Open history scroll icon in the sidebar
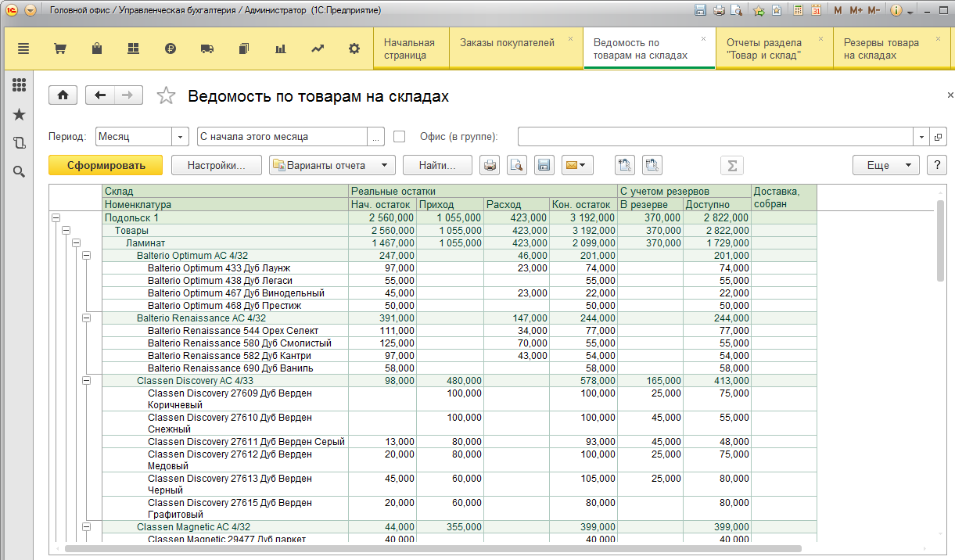This screenshot has width=955, height=560. (x=20, y=142)
